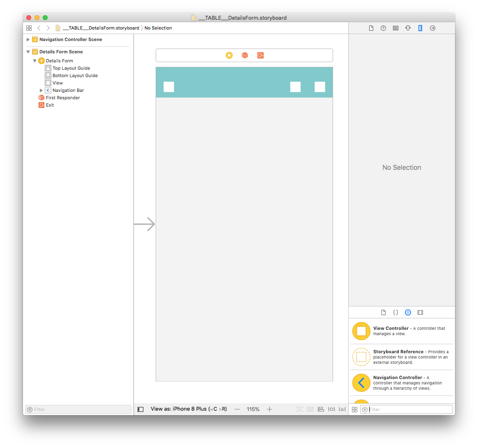Select the View item in outline
This screenshot has height=448, width=478.
coord(57,83)
